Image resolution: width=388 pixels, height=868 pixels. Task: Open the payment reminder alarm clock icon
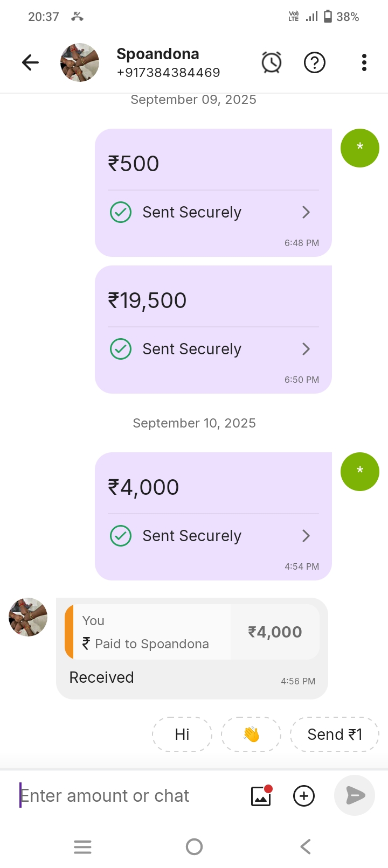point(272,62)
